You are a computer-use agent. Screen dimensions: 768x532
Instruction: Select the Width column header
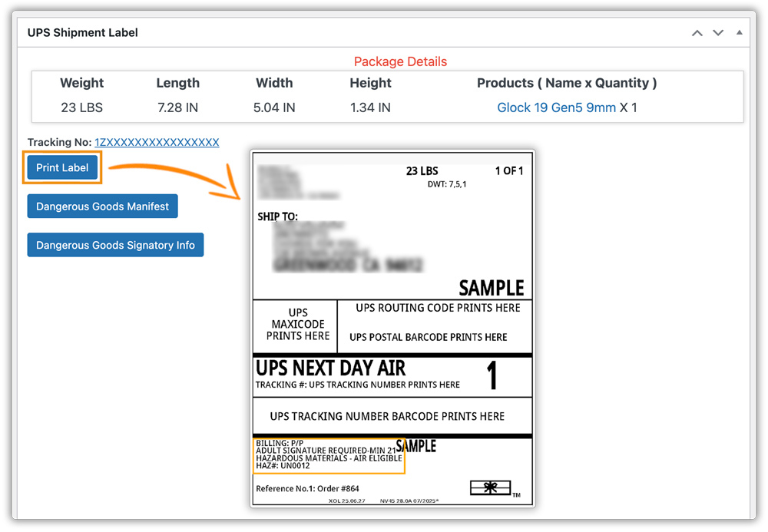(274, 83)
